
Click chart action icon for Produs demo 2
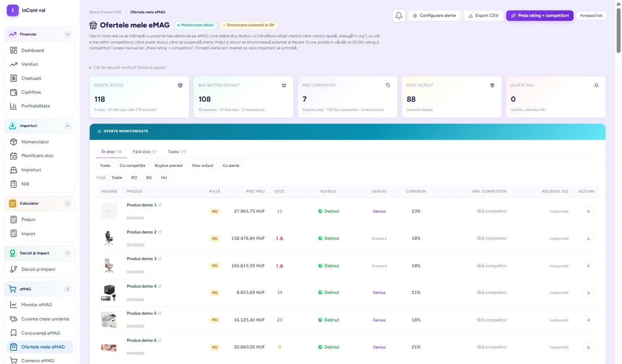588,238
